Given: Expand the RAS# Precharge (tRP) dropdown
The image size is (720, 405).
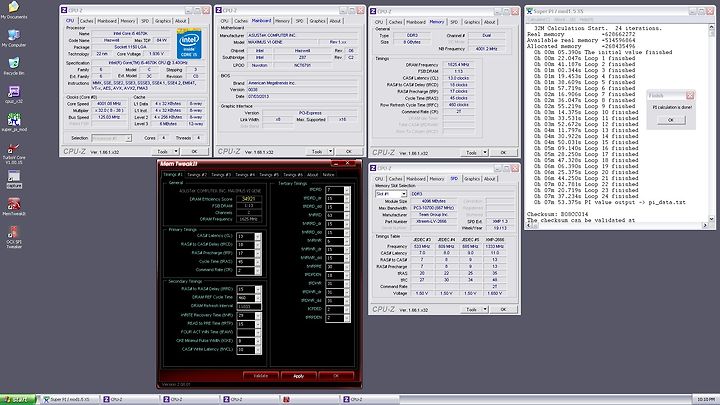Looking at the screenshot, I should point(258,253).
